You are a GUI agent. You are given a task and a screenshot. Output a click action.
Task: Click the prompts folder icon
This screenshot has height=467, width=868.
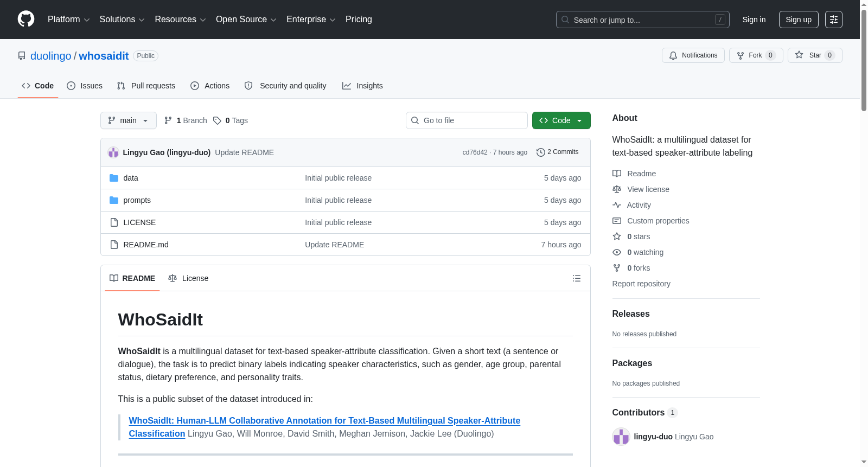114,200
